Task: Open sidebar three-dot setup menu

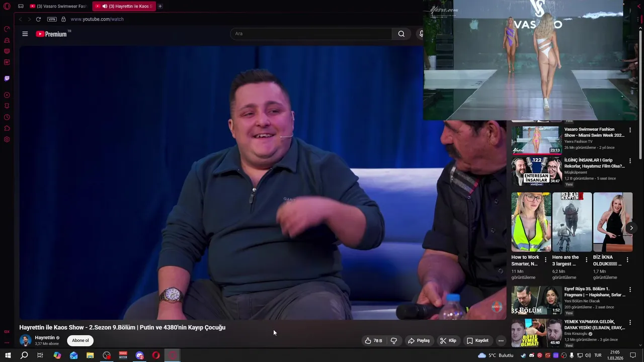Action: [7, 342]
